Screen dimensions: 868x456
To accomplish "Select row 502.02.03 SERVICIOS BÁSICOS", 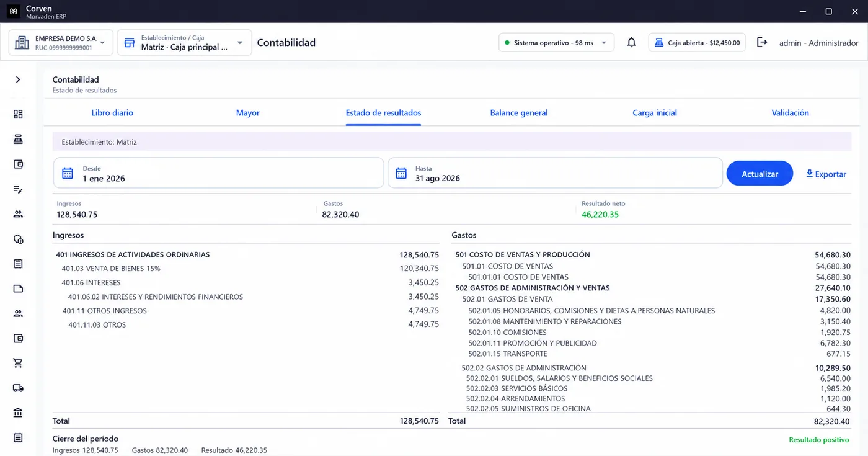I will (x=651, y=388).
